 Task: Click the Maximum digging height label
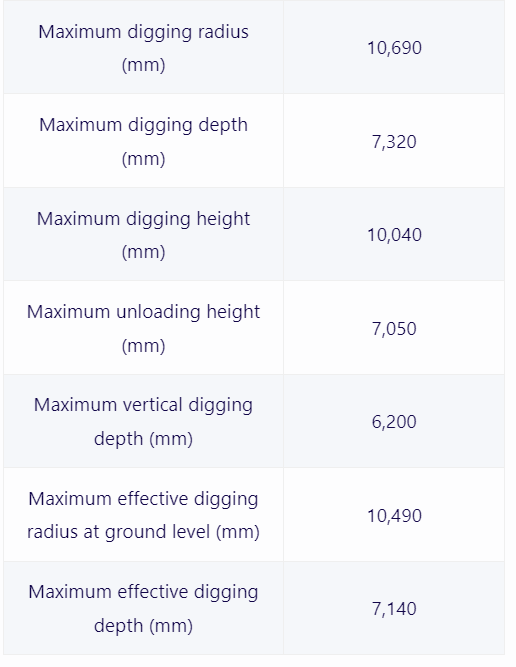click(143, 235)
